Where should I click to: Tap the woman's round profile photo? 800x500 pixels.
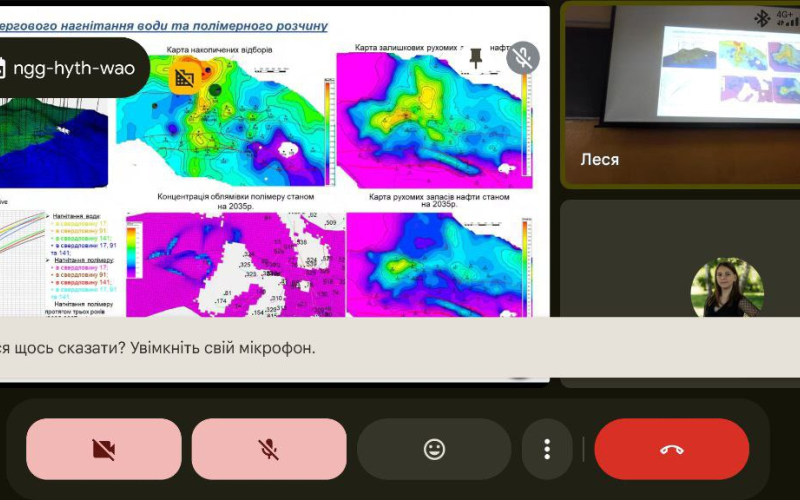point(727,288)
